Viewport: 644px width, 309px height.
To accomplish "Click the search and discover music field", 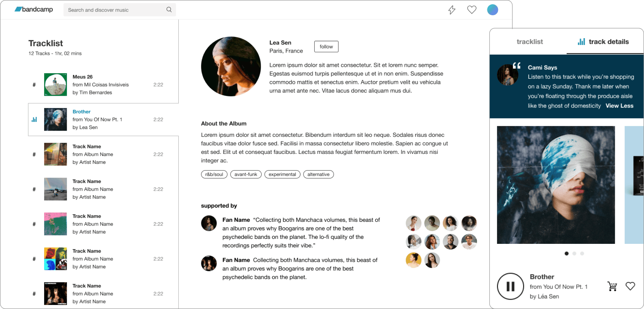I will 115,10.
